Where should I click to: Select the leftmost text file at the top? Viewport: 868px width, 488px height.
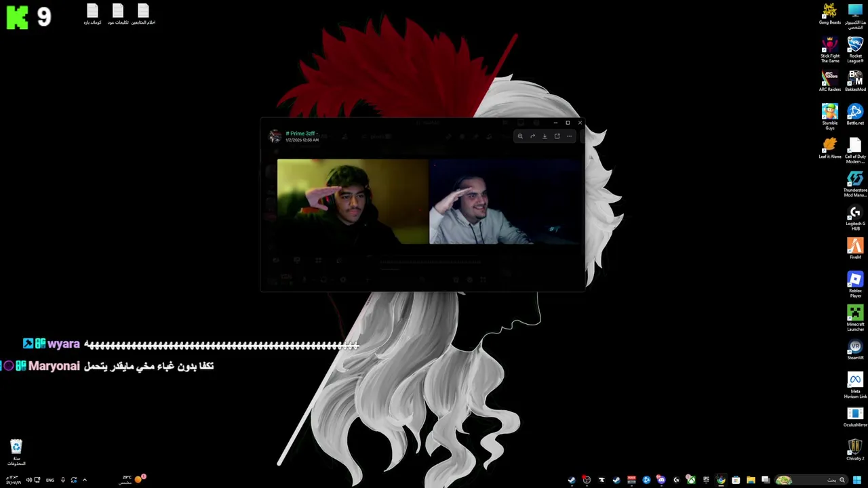tap(92, 14)
